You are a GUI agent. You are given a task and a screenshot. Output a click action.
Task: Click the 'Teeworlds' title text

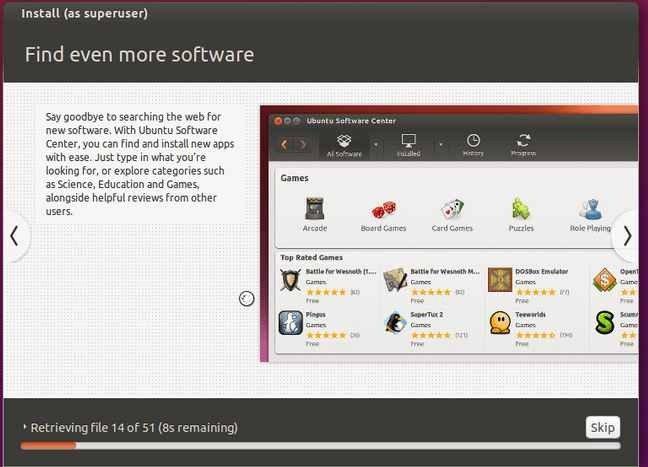click(530, 315)
